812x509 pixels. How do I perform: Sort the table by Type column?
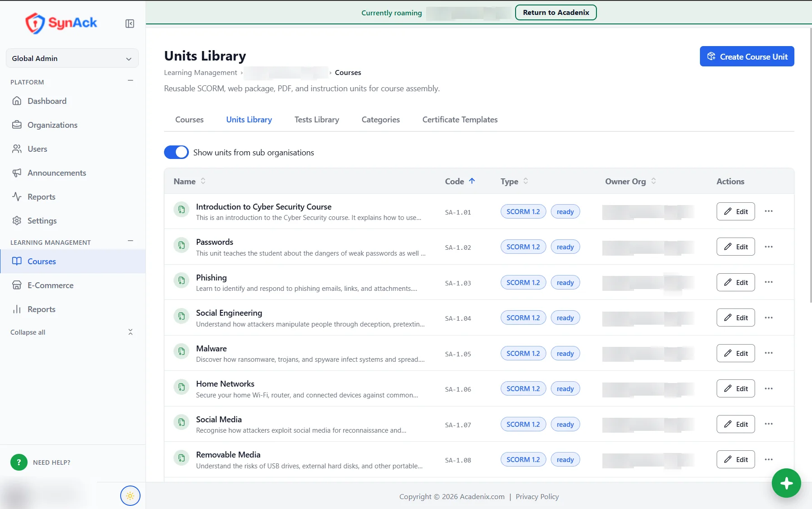click(514, 181)
